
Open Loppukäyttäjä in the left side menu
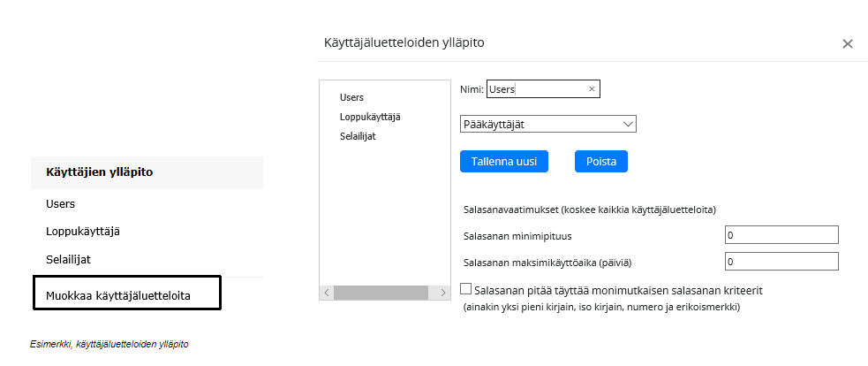[x=82, y=232]
